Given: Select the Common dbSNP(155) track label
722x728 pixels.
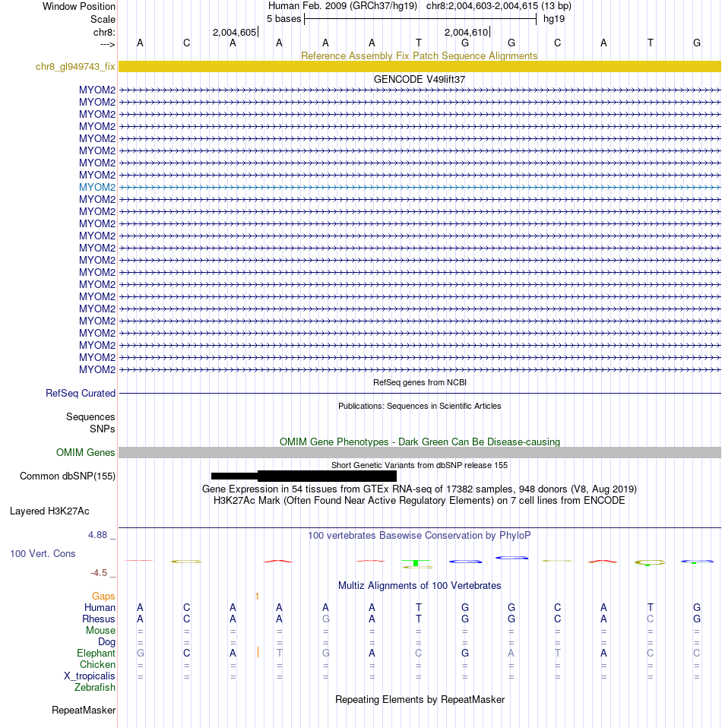Looking at the screenshot, I should (x=68, y=476).
